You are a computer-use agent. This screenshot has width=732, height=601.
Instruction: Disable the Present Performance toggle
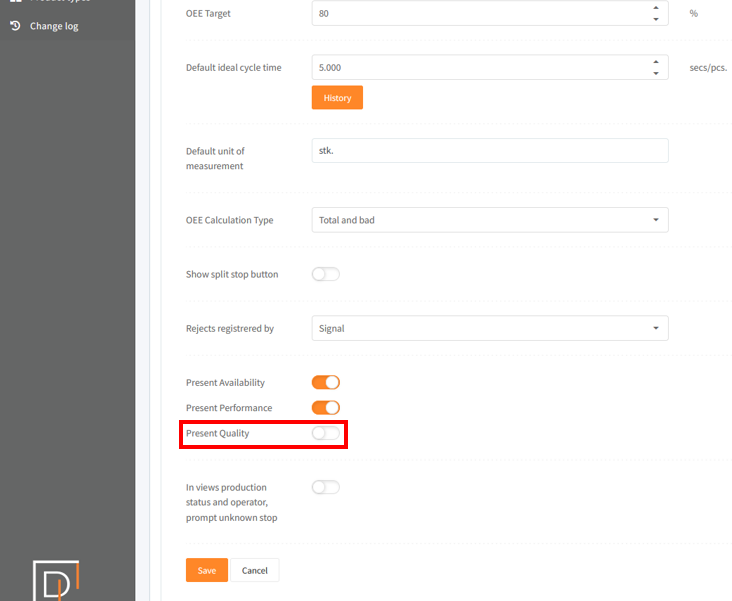pyautogui.click(x=326, y=408)
